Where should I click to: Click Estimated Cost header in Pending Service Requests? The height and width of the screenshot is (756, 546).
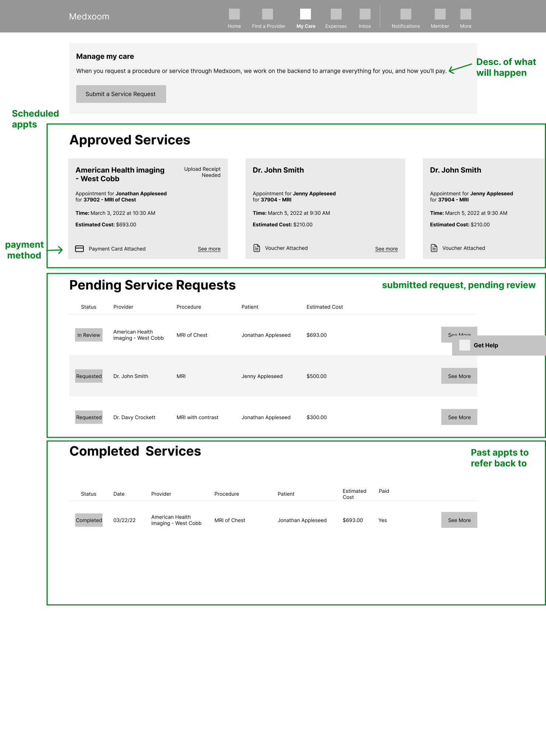click(x=324, y=307)
